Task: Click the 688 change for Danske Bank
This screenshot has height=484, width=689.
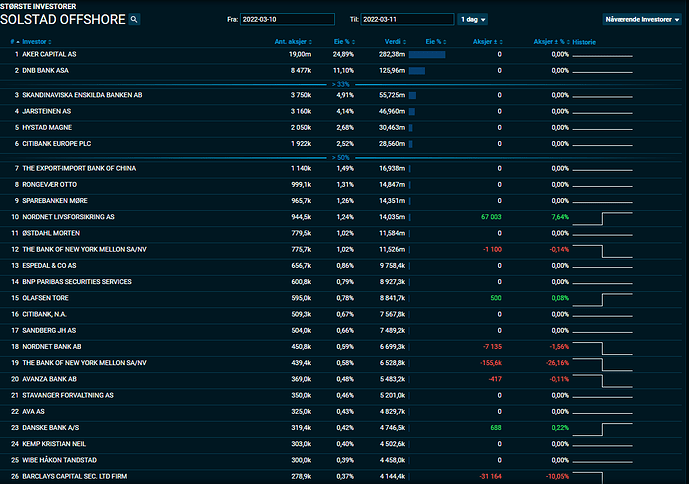Action: click(496, 428)
